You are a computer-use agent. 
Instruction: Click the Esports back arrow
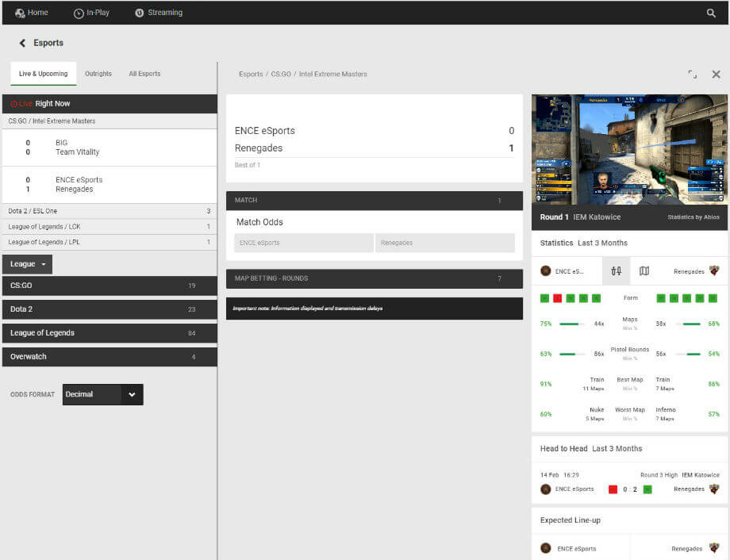click(22, 43)
